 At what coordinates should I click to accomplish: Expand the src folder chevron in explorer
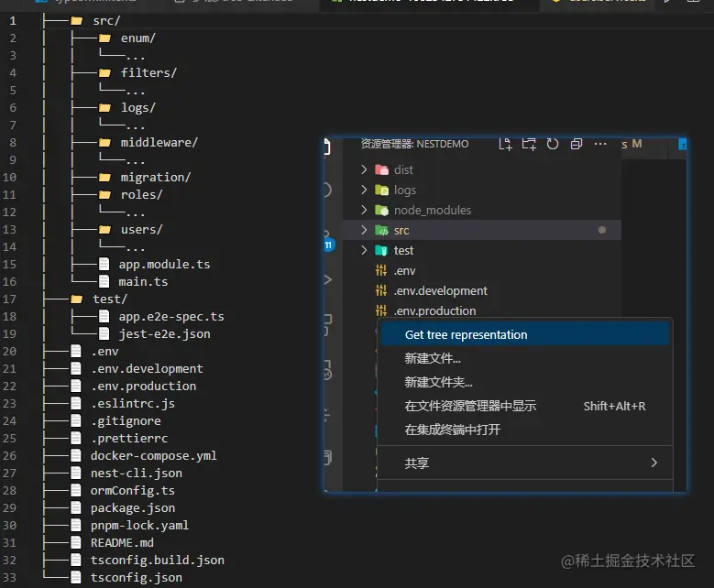click(364, 230)
